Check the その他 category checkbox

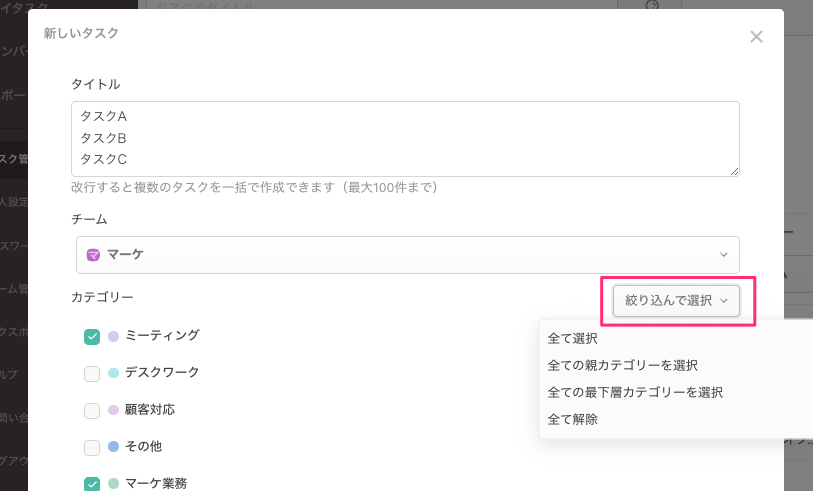pyautogui.click(x=92, y=448)
